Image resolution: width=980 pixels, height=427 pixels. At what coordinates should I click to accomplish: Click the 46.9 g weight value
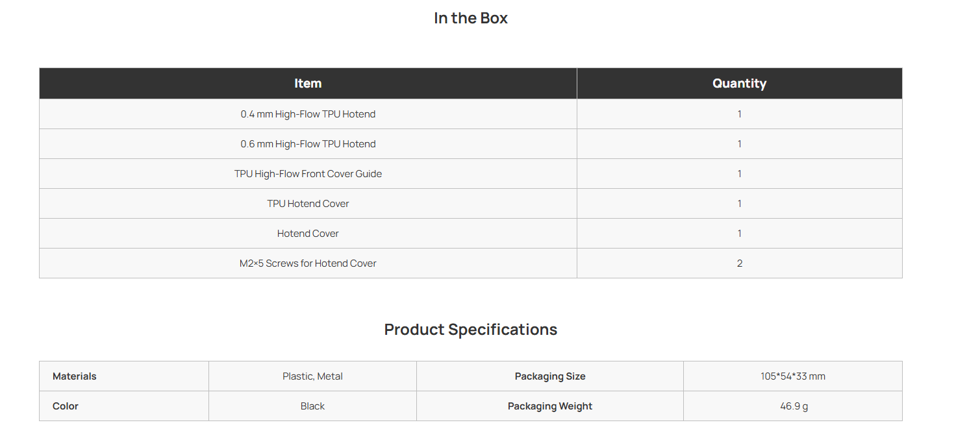(794, 406)
